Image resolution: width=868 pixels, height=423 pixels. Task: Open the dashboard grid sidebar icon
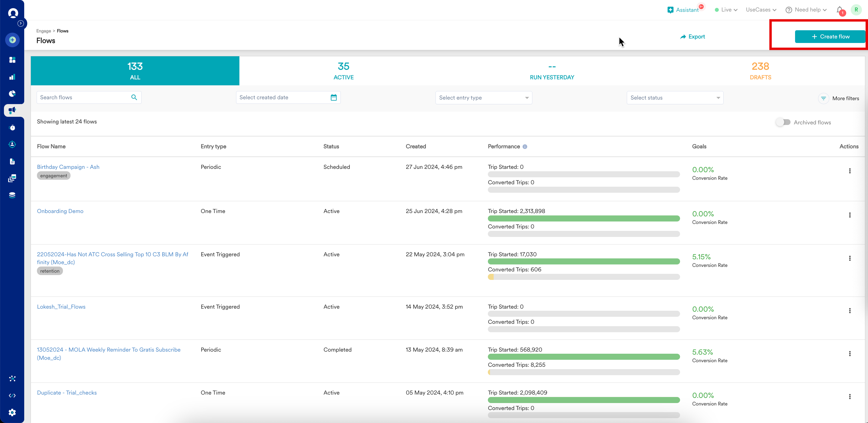pos(12,60)
